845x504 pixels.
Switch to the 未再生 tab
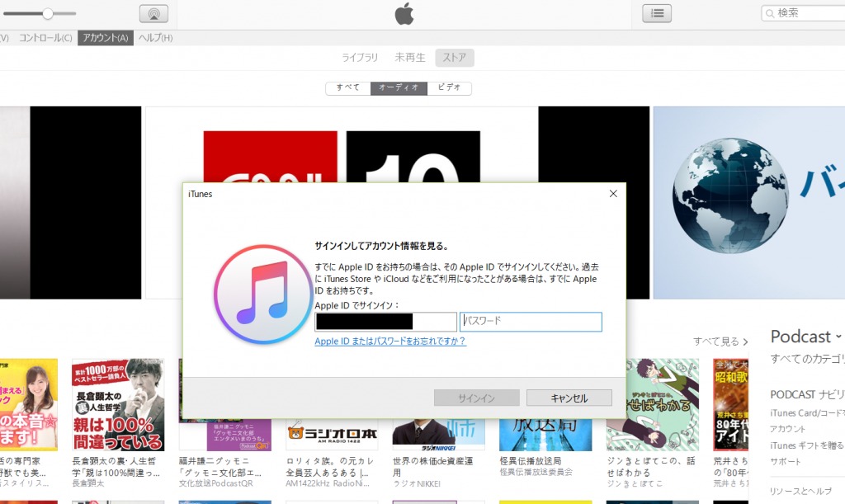409,58
